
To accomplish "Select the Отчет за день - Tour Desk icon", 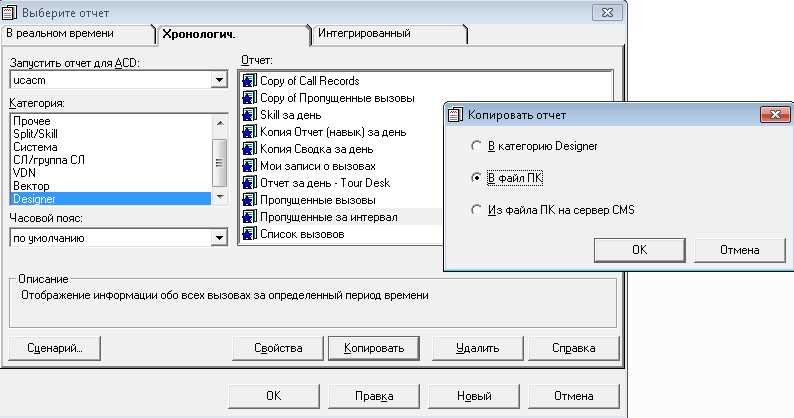I will 248,183.
